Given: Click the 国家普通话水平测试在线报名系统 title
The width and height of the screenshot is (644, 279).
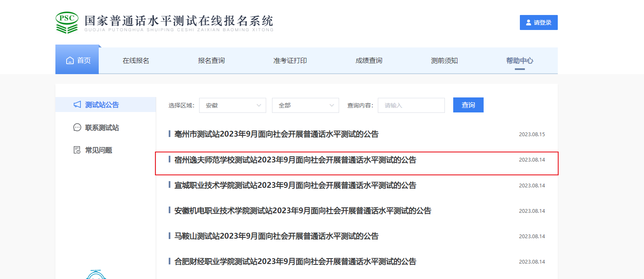Looking at the screenshot, I should pos(179,21).
